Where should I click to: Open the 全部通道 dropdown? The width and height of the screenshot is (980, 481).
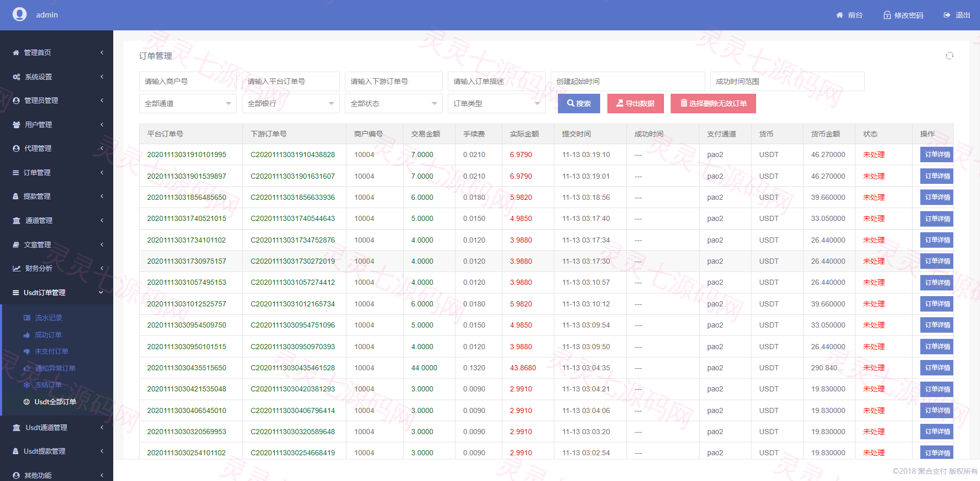(x=188, y=104)
